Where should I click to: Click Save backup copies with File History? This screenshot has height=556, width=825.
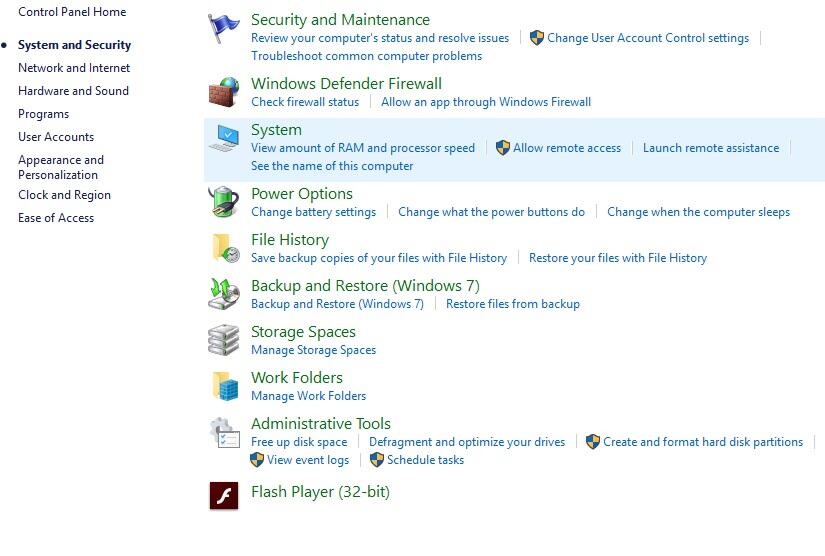pos(379,258)
